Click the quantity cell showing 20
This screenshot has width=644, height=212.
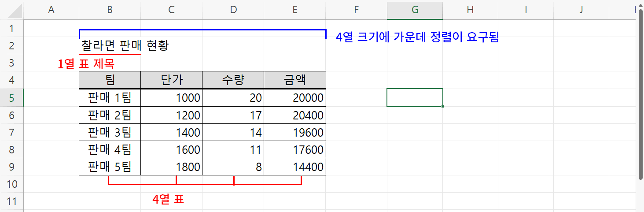point(233,97)
